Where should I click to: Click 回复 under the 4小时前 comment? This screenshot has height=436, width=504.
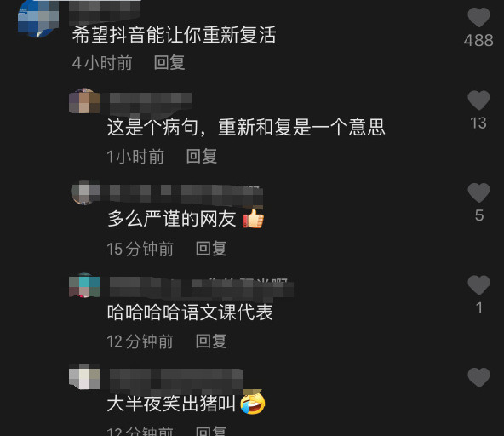click(169, 62)
